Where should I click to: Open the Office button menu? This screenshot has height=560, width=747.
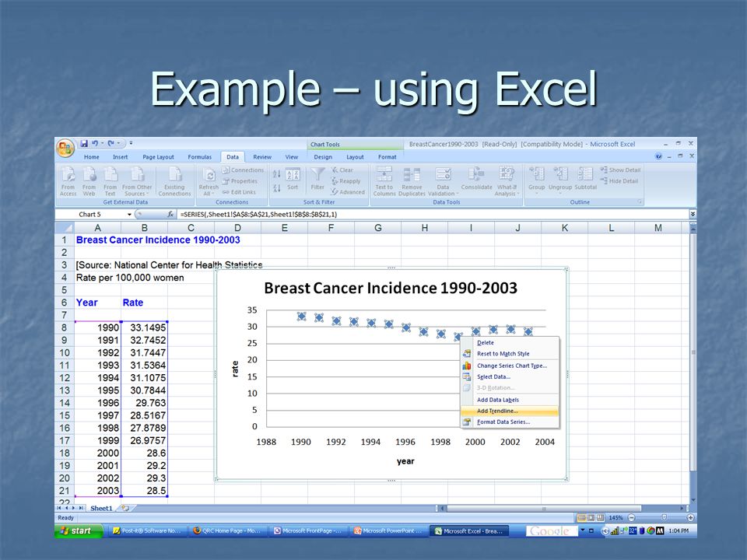65,148
